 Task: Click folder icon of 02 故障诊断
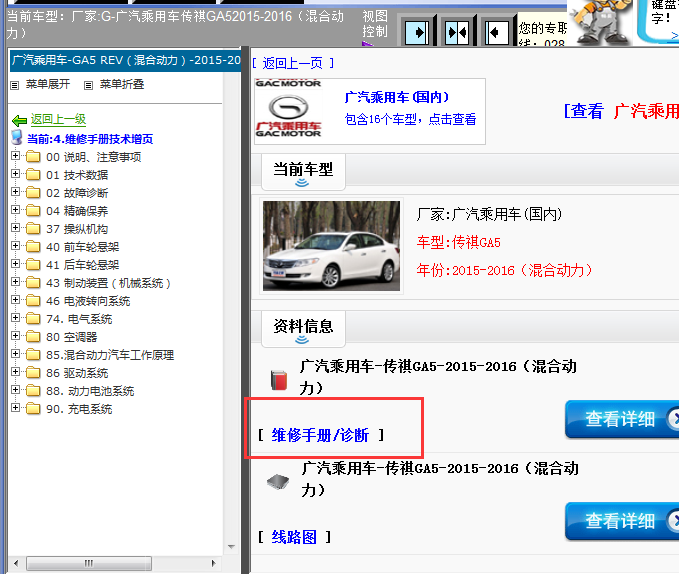[x=33, y=192]
